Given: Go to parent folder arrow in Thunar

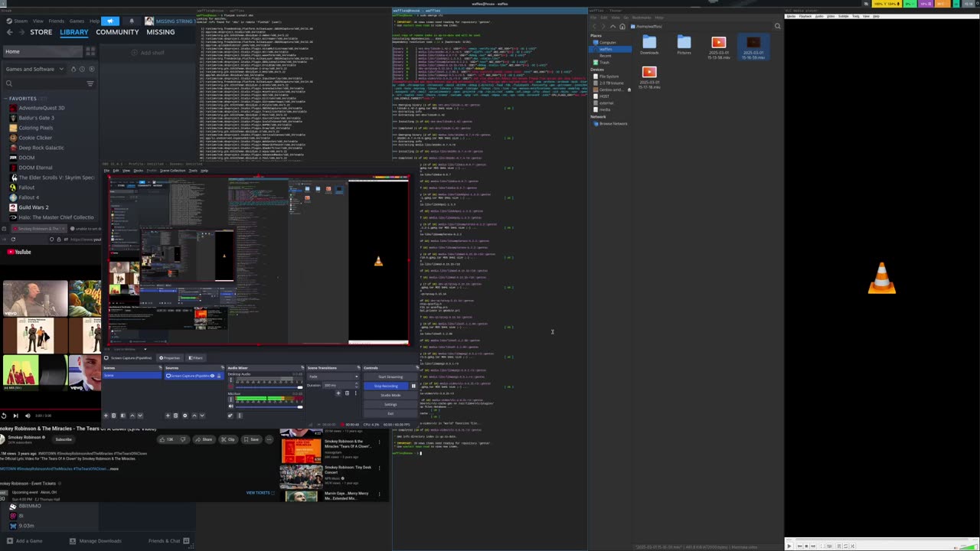Looking at the screenshot, I should click(612, 26).
